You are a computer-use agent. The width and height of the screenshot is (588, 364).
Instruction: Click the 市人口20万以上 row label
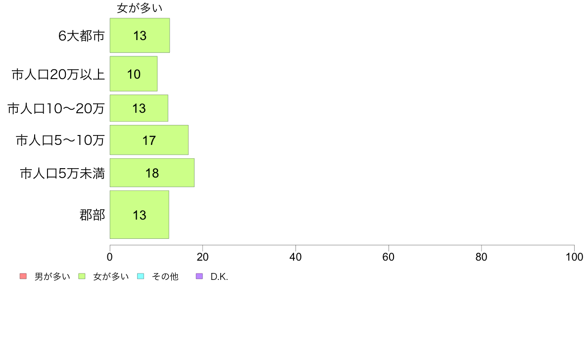pos(58,74)
